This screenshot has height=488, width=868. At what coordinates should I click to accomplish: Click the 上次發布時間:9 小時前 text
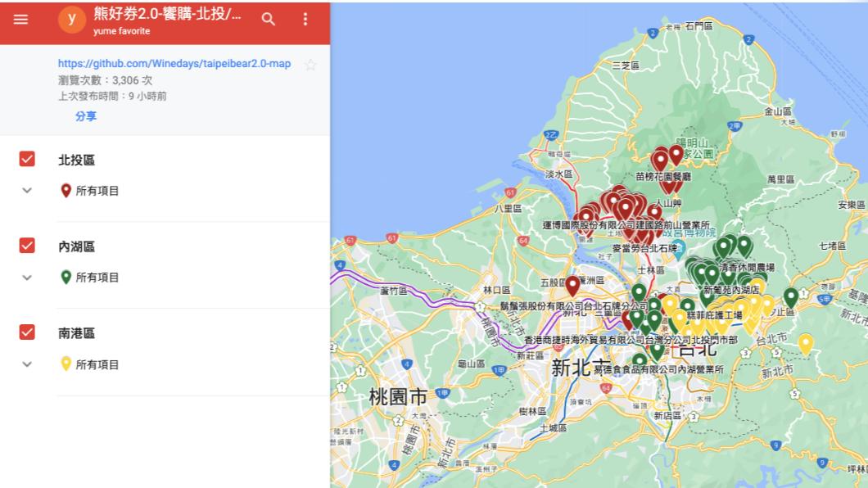pyautogui.click(x=112, y=97)
